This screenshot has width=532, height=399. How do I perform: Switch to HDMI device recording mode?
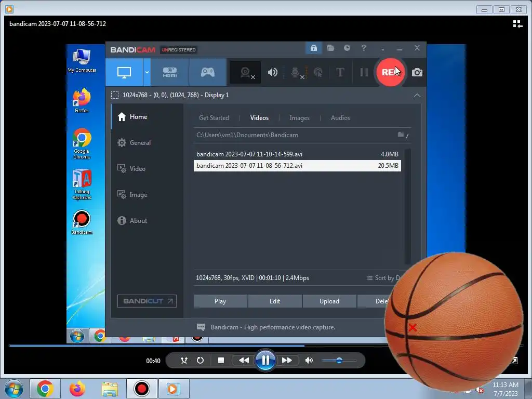(170, 72)
